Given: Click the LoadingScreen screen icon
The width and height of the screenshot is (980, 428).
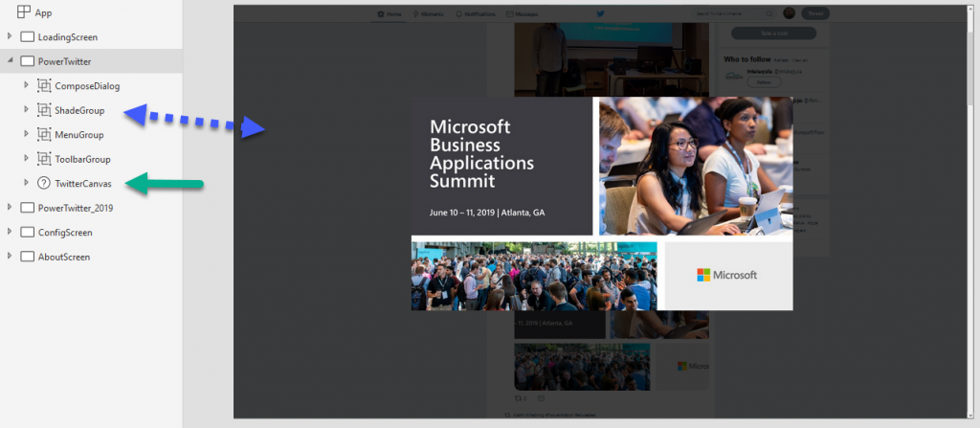Looking at the screenshot, I should coord(27,36).
